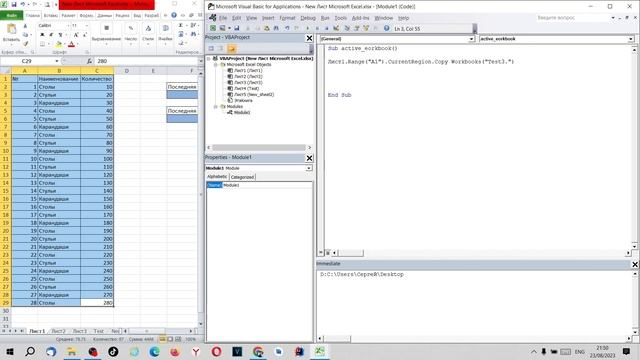Toggle Underline formatting in Excel ribbon
Viewport: 640px width, 360px height.
pos(60,35)
